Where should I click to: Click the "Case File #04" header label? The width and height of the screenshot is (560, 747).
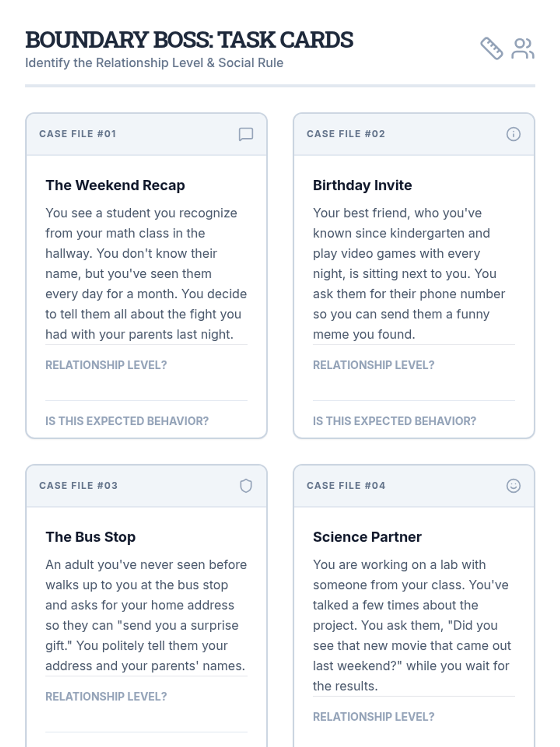coord(346,486)
